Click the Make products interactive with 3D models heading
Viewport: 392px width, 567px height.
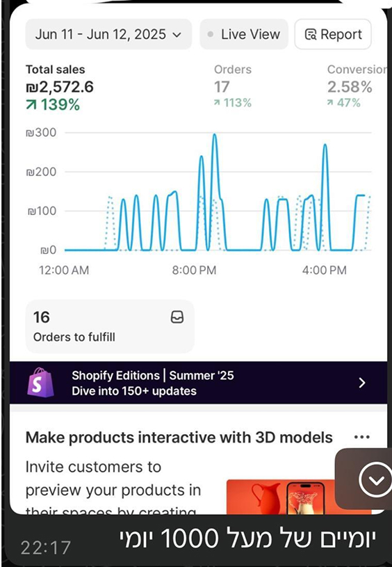coord(179,438)
